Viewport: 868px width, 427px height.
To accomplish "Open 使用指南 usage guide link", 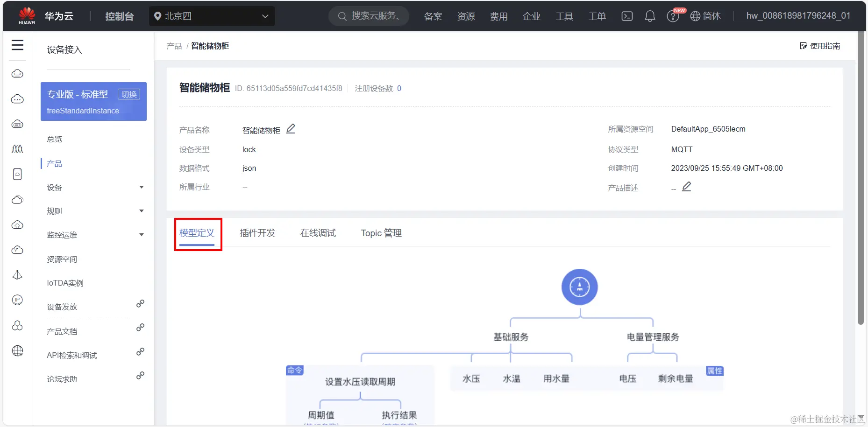I will (x=820, y=46).
